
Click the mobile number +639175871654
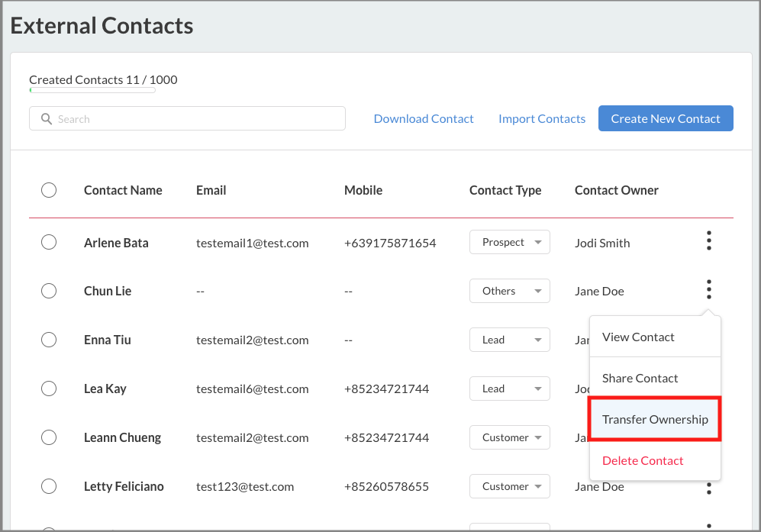tap(390, 243)
